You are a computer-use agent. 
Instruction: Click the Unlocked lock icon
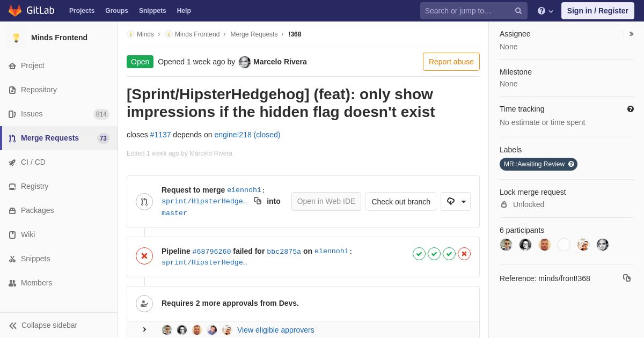(504, 204)
